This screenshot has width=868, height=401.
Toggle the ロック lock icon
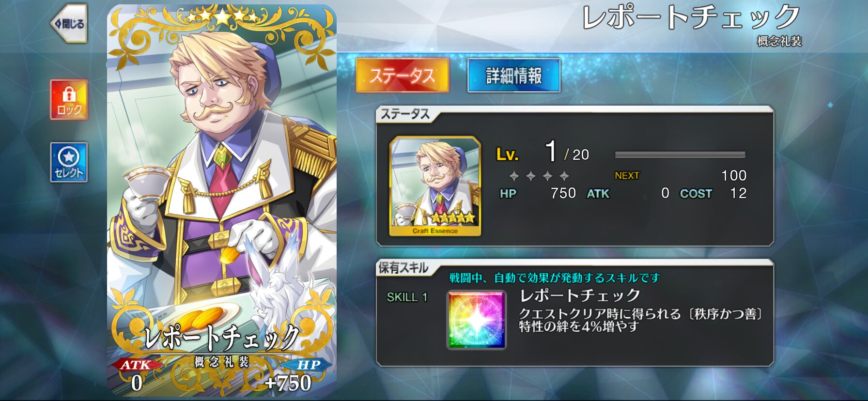click(69, 99)
